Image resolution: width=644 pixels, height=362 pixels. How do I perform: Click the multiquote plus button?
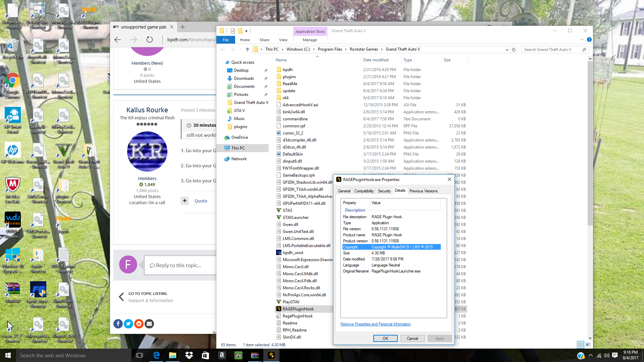tap(184, 201)
